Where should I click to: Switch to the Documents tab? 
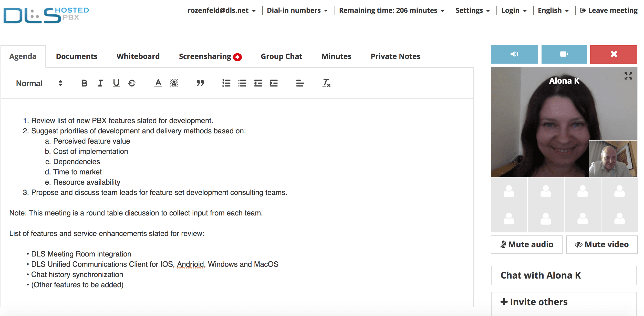click(x=77, y=56)
